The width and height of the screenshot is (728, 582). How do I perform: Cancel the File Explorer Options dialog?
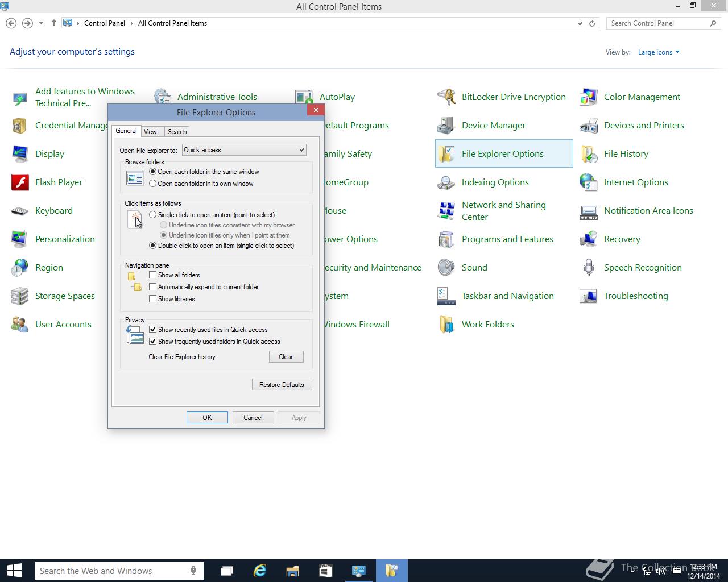point(253,418)
